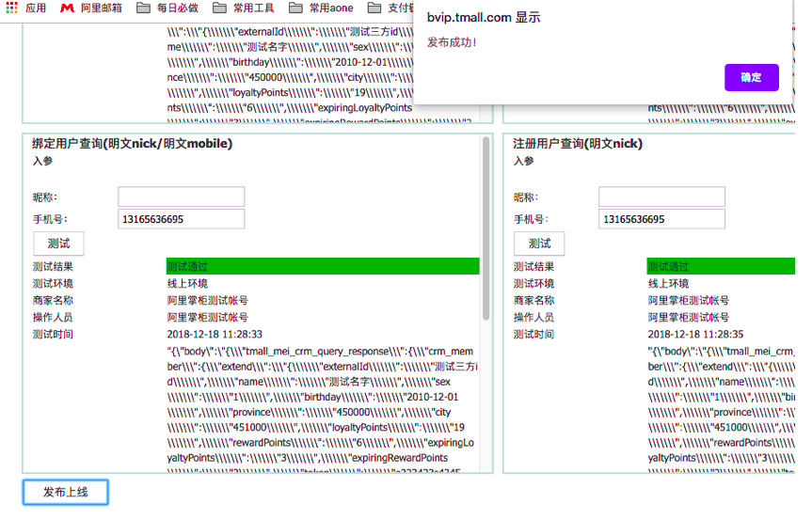Open the 常用aone bookmark folder

coord(321,8)
